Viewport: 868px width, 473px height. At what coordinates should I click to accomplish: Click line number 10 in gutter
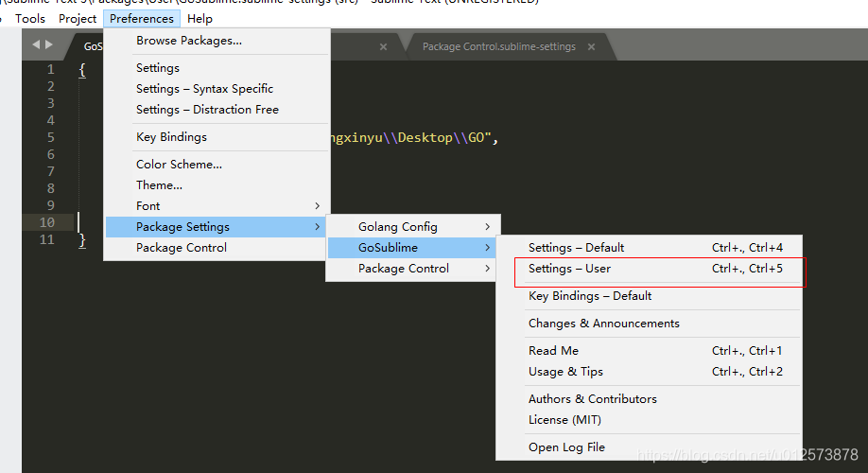47,222
